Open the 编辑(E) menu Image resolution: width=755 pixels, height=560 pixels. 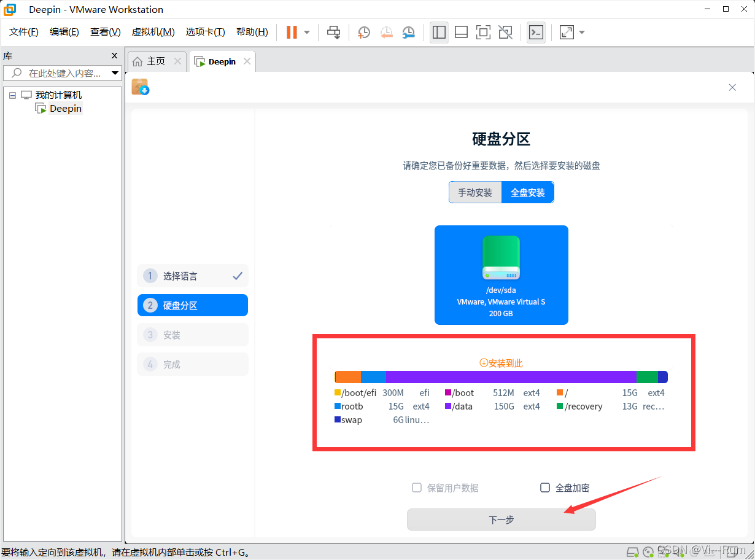coord(64,32)
